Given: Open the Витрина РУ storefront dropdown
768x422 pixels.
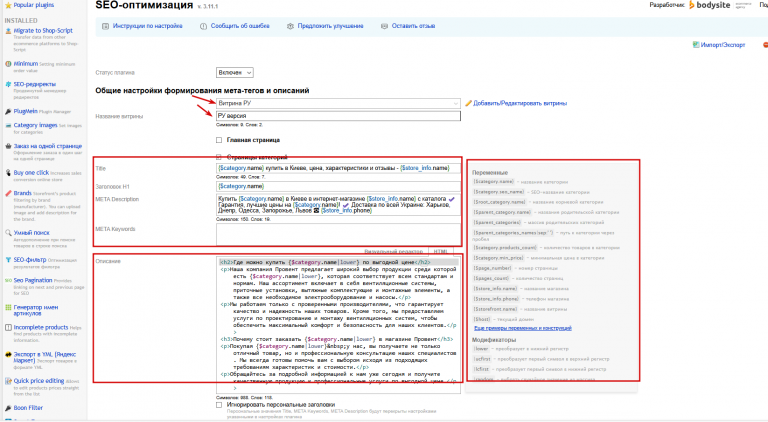Looking at the screenshot, I should pyautogui.click(x=338, y=103).
